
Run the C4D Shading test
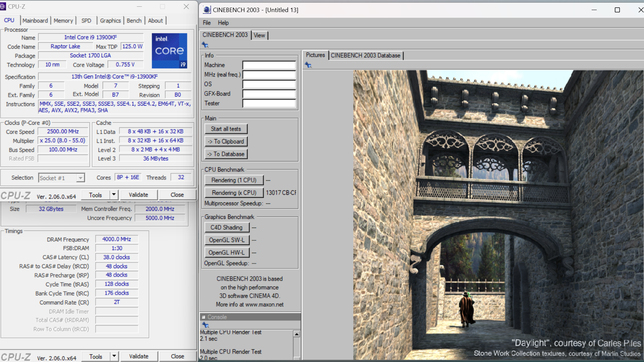227,228
